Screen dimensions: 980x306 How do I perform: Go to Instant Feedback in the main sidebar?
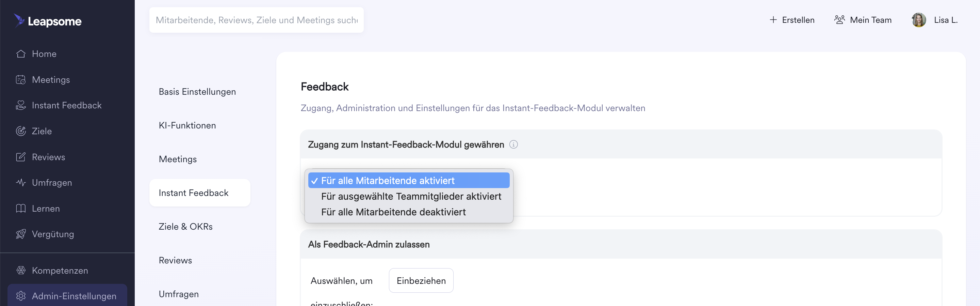67,105
